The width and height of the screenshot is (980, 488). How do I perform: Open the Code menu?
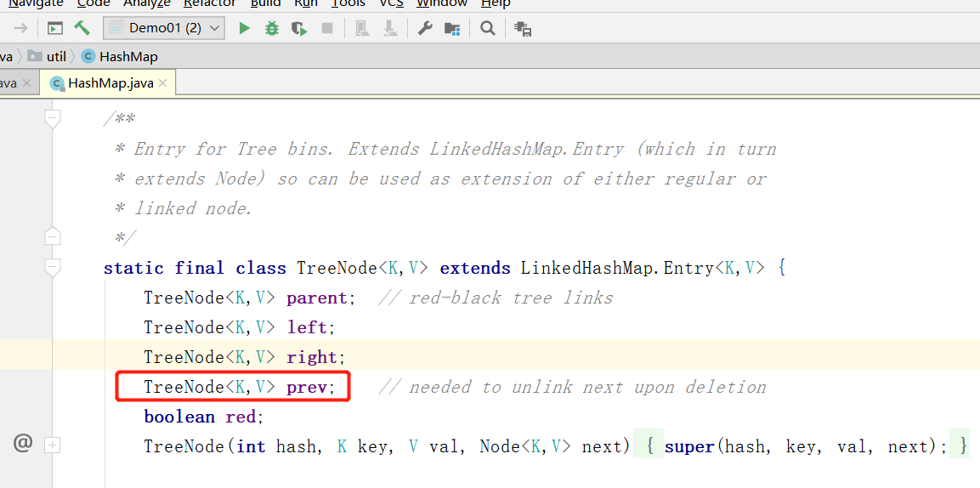point(93,3)
